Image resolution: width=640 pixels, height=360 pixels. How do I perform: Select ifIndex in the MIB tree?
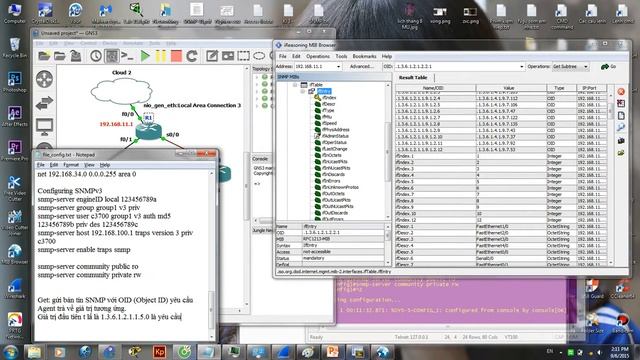coord(329,98)
